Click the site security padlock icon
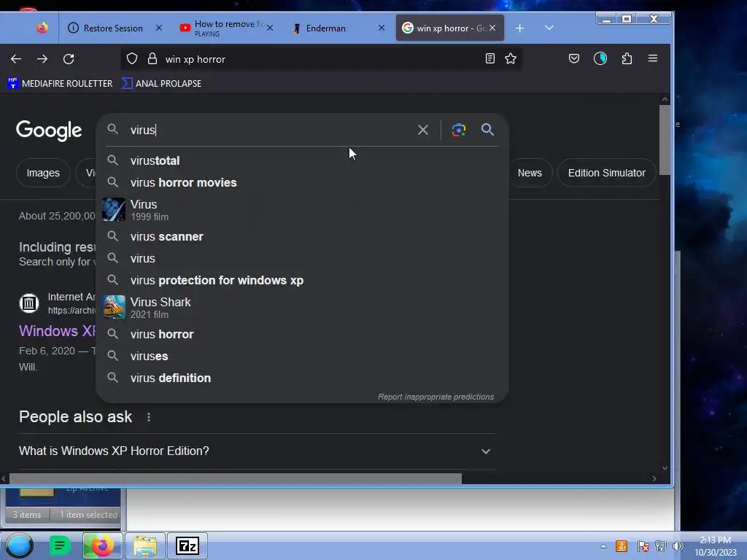Image resolution: width=747 pixels, height=560 pixels. [x=152, y=58]
